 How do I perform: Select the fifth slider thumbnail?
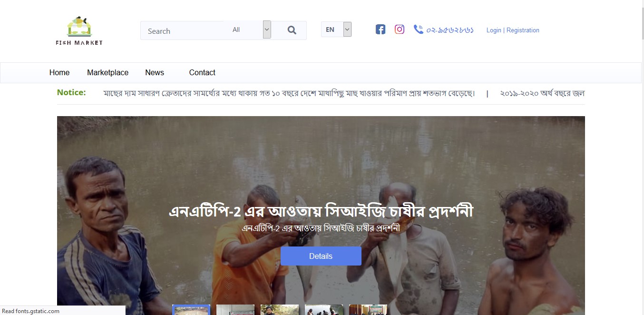(368, 310)
